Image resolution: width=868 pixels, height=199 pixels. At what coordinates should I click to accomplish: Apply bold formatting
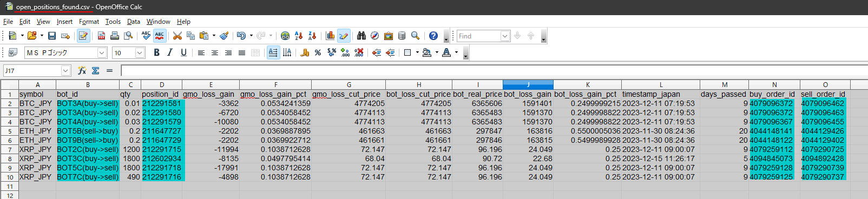click(x=156, y=52)
